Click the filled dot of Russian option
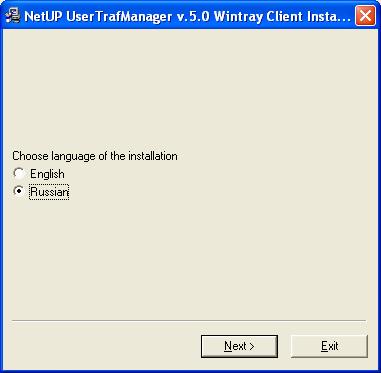 point(19,192)
